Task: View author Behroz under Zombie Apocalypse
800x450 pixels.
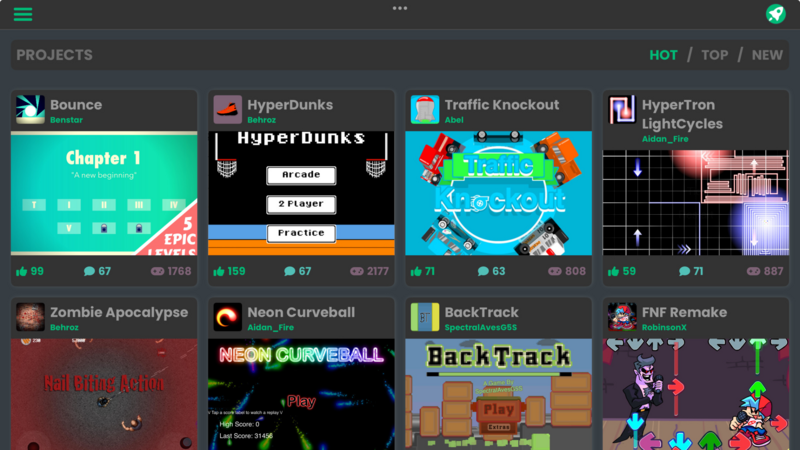Action: point(64,328)
